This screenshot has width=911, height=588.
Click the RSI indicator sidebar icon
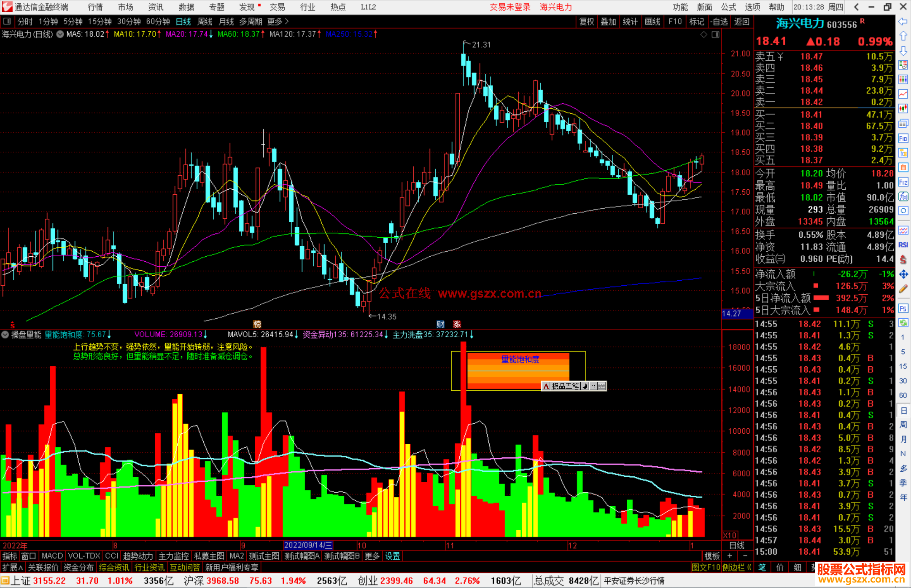click(903, 245)
